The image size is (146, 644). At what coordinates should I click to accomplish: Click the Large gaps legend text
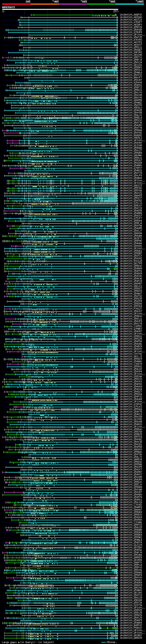pos(28,642)
